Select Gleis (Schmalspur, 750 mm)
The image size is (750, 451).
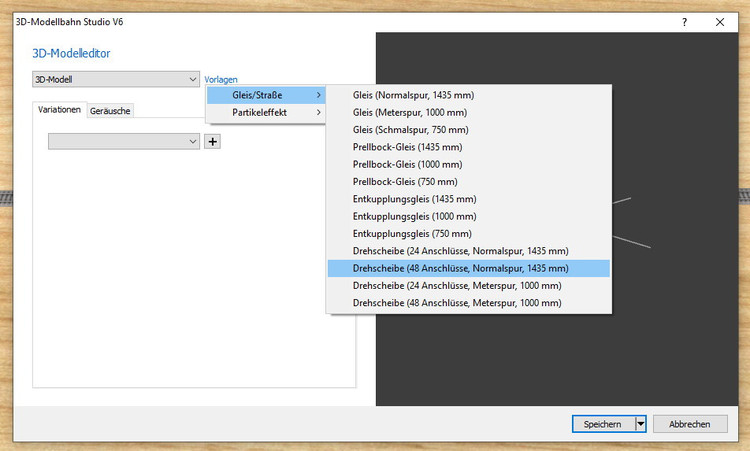tap(469, 130)
